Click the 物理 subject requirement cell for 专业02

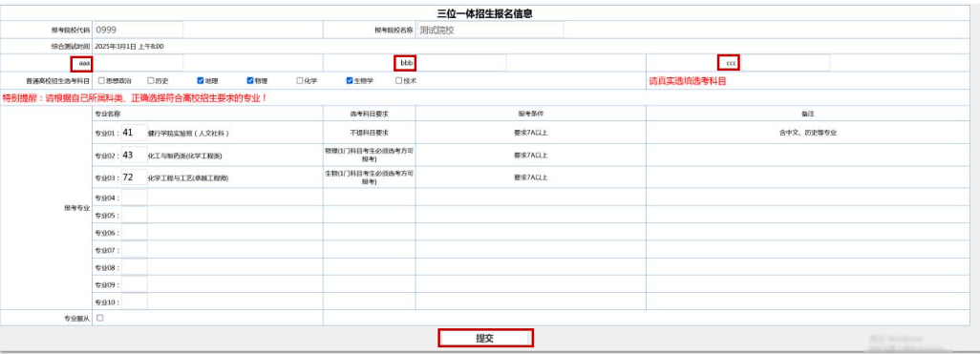[369, 155]
